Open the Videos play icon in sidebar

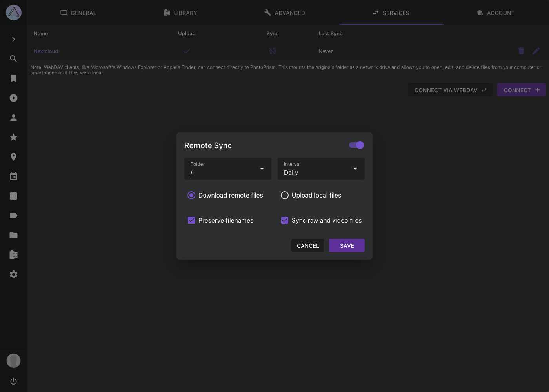pyautogui.click(x=13, y=98)
